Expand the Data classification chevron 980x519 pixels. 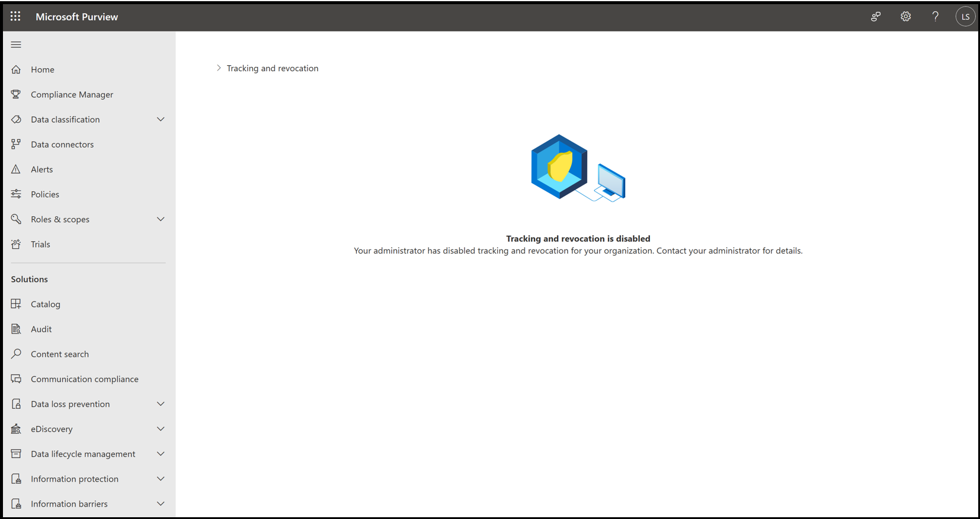click(x=161, y=120)
